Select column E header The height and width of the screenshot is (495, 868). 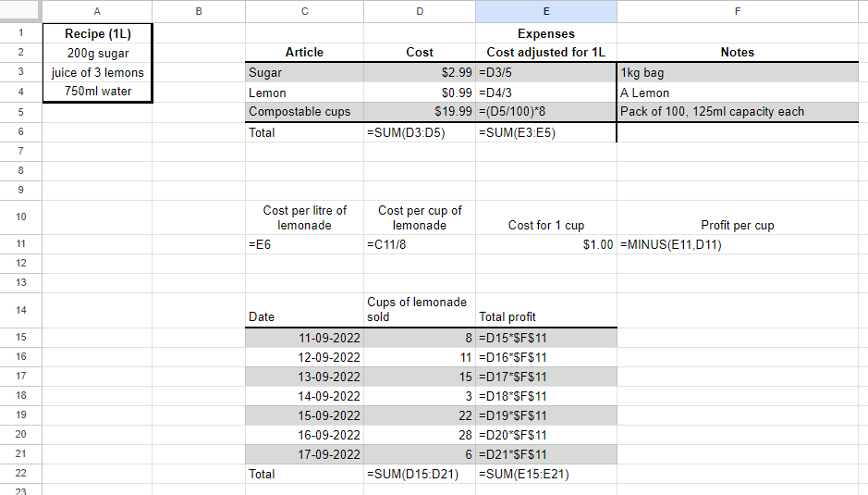546,11
